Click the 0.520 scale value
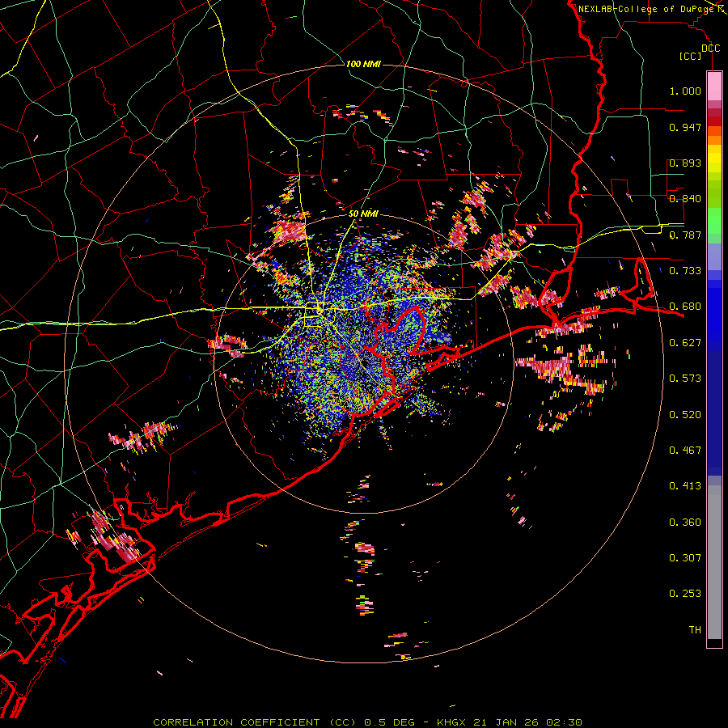This screenshot has height=728, width=728. [x=685, y=415]
